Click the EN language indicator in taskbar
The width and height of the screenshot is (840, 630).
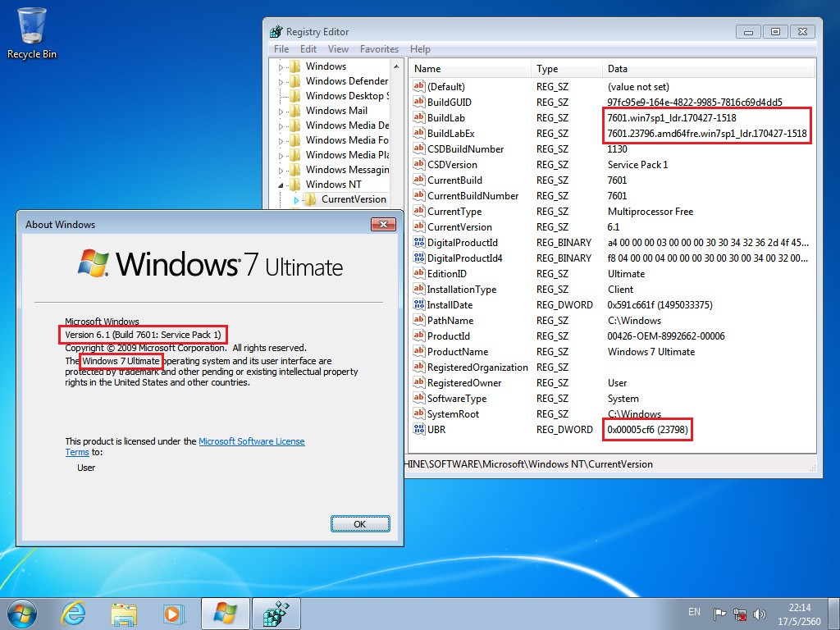[x=694, y=612]
